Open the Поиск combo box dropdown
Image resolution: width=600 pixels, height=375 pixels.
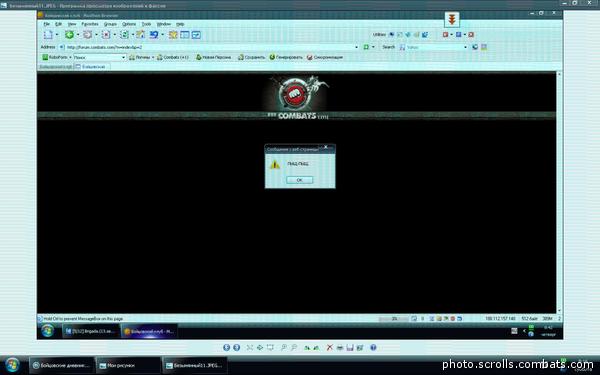pos(123,57)
